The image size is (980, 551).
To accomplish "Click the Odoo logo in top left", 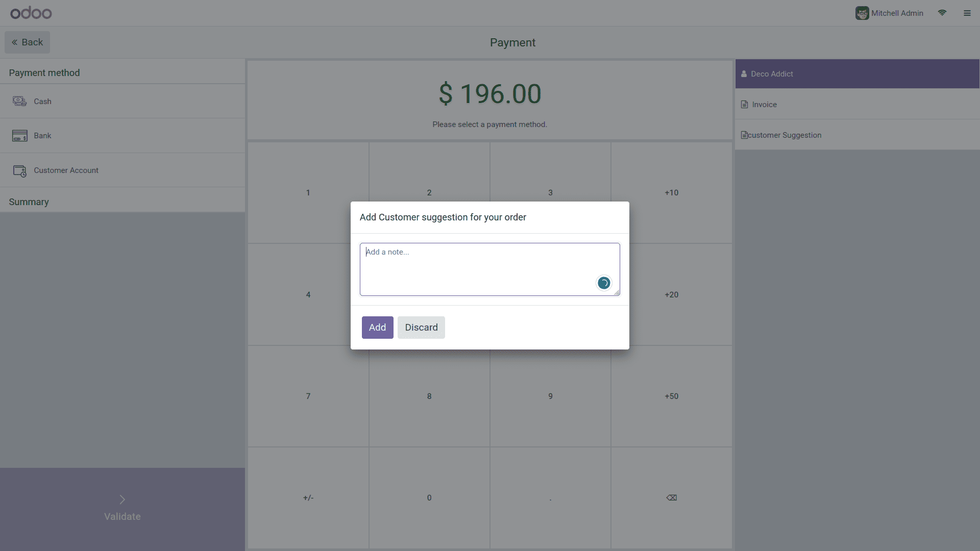I will [31, 12].
